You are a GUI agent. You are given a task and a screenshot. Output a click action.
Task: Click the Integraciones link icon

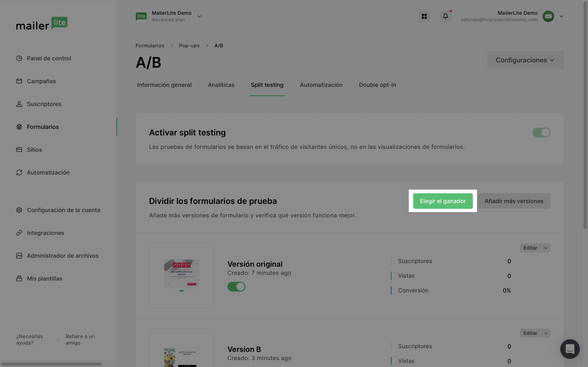pyautogui.click(x=19, y=233)
